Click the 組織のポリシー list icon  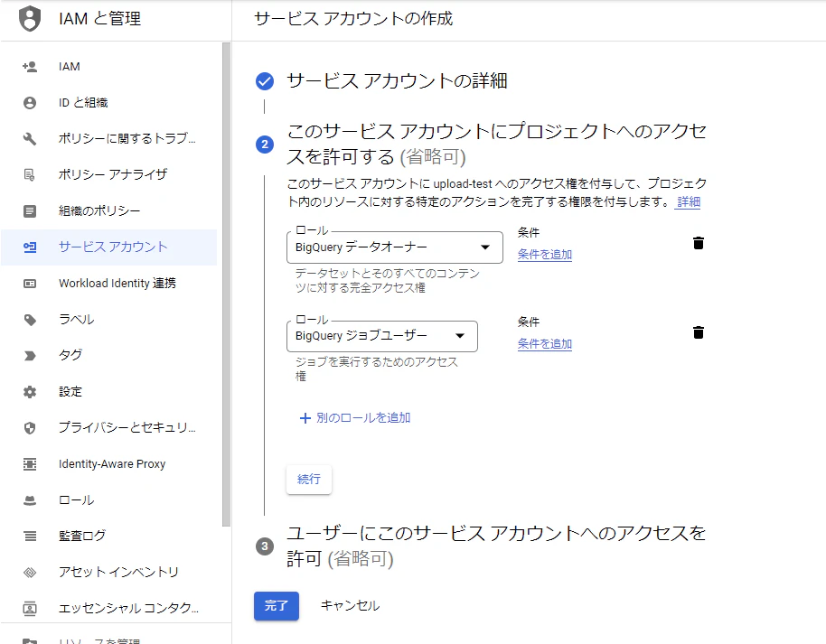coord(30,211)
